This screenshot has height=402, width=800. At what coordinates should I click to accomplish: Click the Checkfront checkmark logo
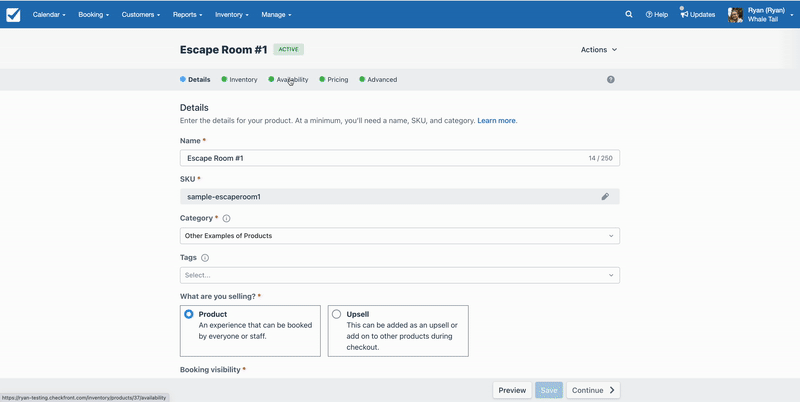tap(13, 15)
